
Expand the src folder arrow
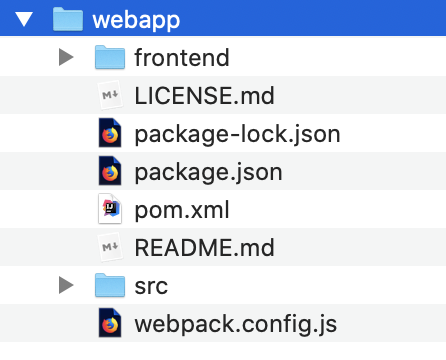(66, 285)
